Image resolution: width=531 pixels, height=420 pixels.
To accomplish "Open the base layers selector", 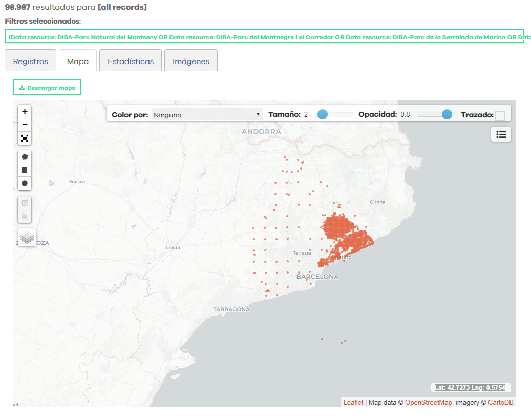I will click(27, 238).
